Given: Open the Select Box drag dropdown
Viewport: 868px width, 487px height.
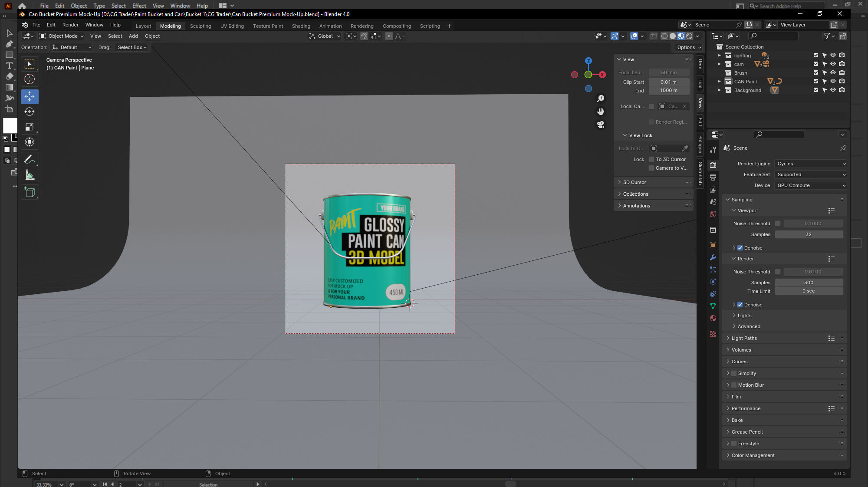Looking at the screenshot, I should point(132,47).
